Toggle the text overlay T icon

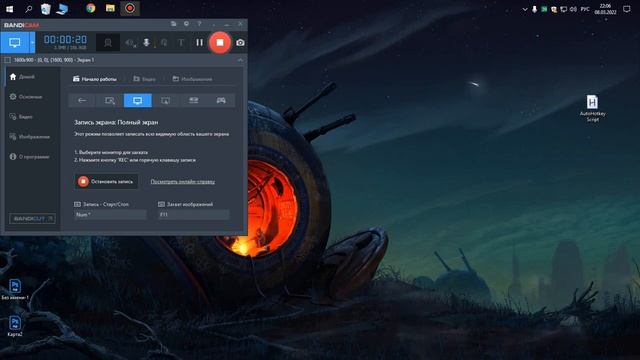coord(181,42)
